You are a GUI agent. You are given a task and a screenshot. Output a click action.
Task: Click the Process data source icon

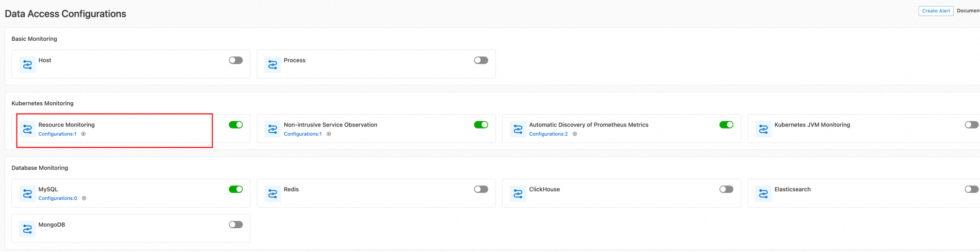272,65
